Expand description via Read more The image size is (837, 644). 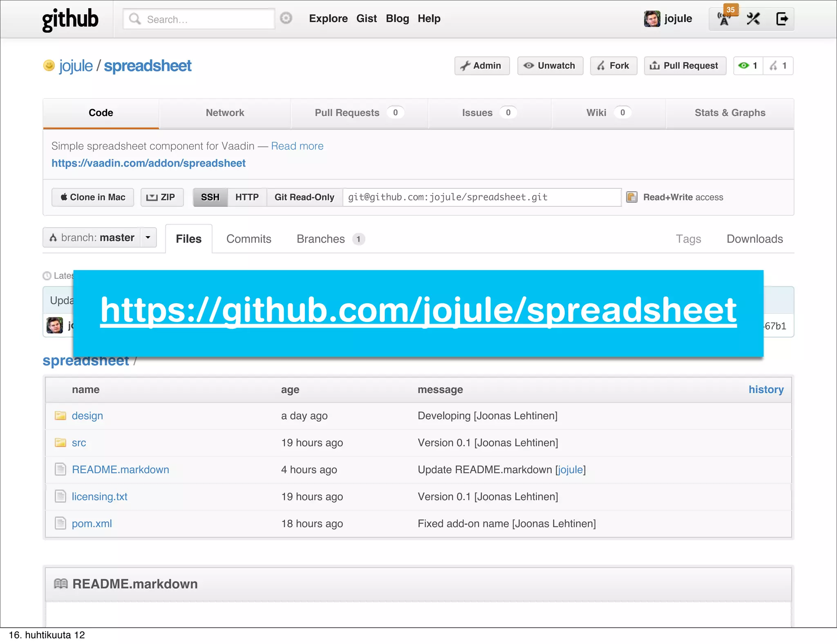pyautogui.click(x=297, y=146)
